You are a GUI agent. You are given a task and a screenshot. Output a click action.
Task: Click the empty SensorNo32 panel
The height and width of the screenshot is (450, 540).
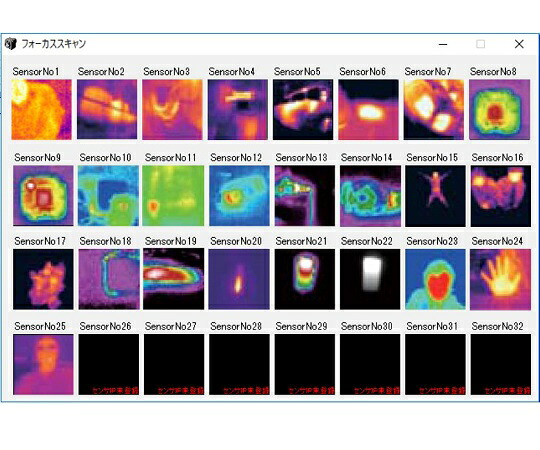[500, 364]
